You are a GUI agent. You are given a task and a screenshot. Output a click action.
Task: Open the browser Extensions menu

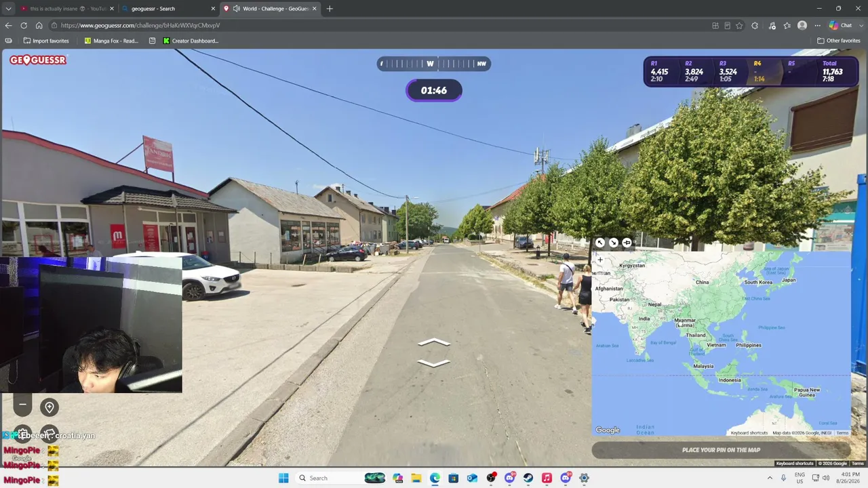755,26
